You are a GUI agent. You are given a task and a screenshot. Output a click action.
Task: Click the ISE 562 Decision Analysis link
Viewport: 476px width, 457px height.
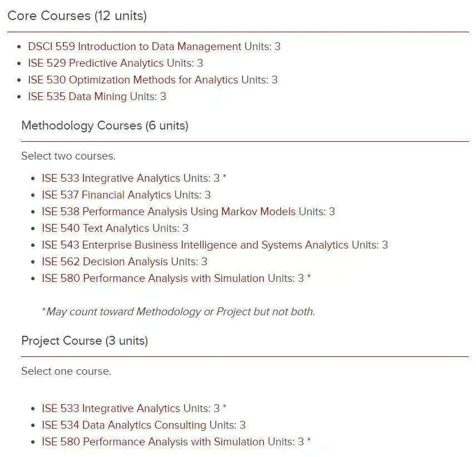pos(105,261)
